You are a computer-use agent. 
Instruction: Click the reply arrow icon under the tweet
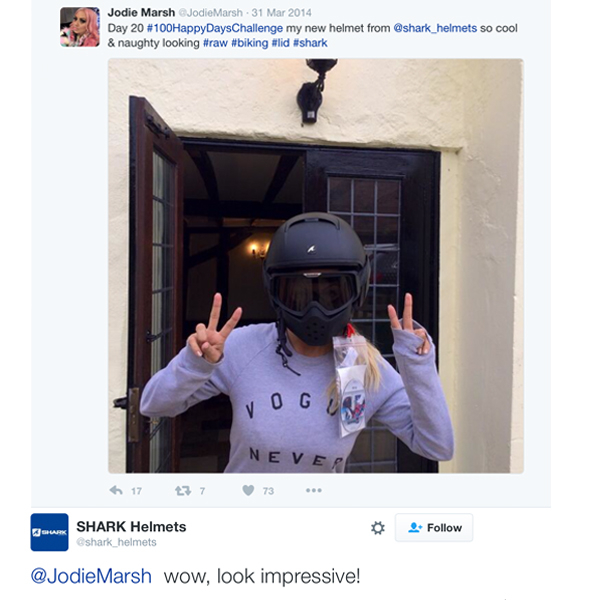[116, 490]
